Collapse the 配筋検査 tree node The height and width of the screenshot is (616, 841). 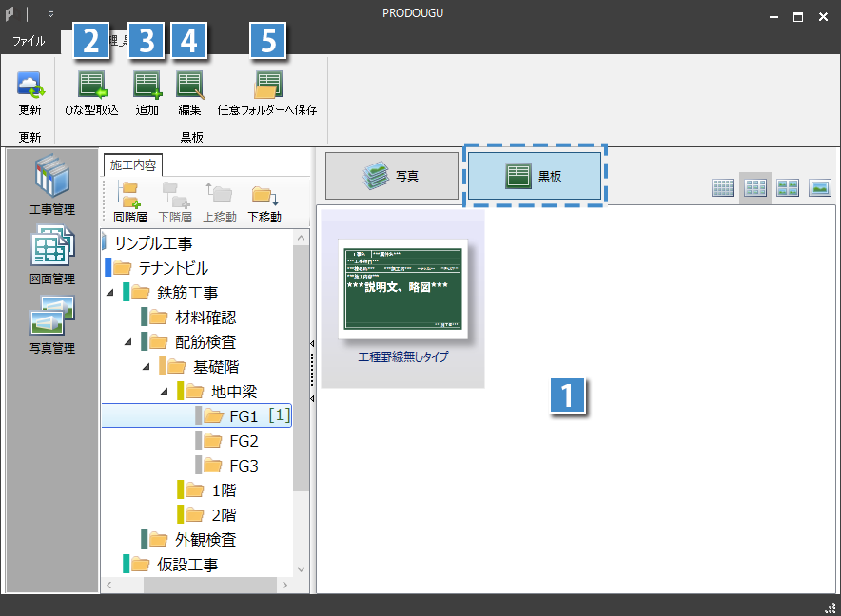click(x=128, y=341)
